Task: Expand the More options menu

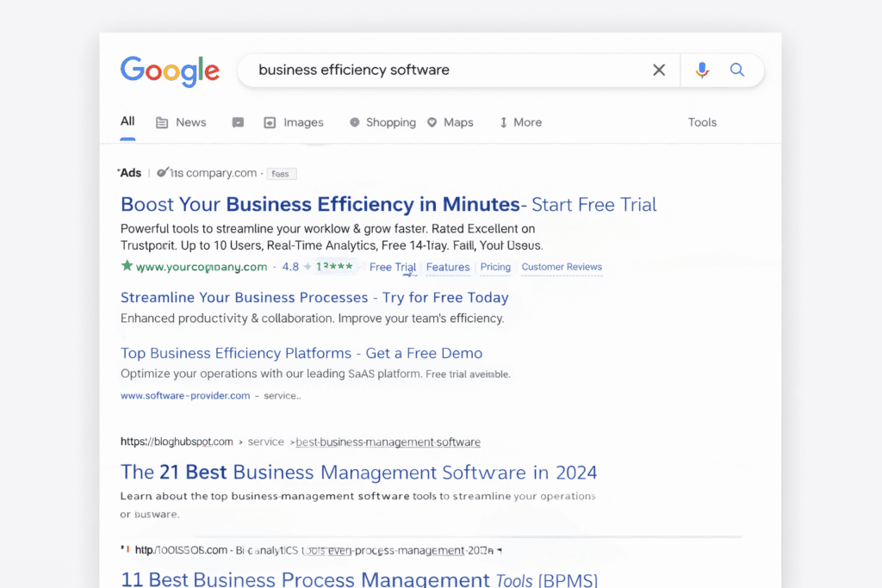Action: (520, 122)
